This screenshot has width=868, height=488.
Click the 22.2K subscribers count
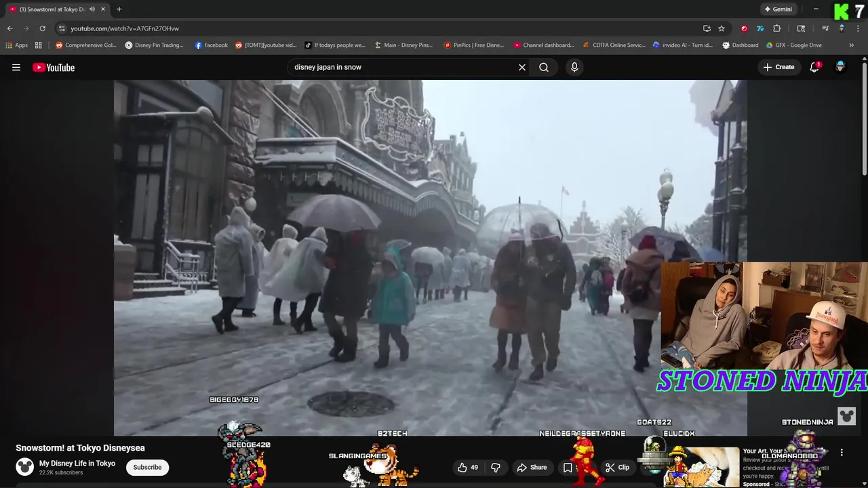tap(61, 472)
